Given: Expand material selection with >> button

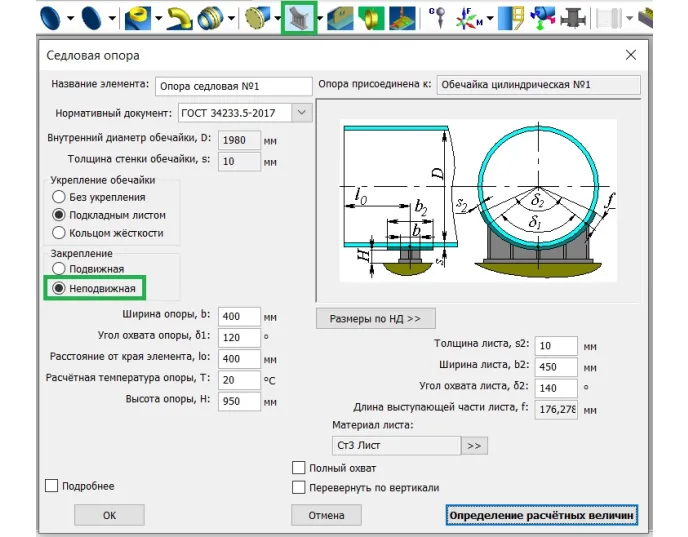Looking at the screenshot, I should pyautogui.click(x=474, y=445).
